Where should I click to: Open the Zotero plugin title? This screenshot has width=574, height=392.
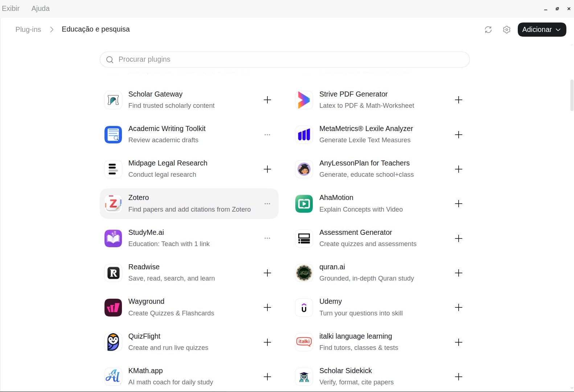(139, 197)
